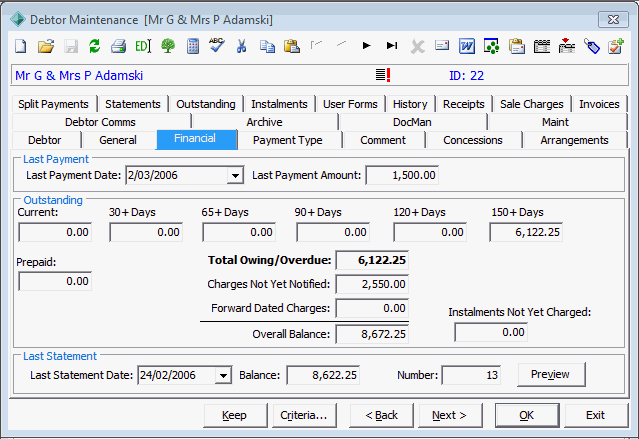Click the Exit button
Viewport: 639px width, 439px height.
click(595, 415)
